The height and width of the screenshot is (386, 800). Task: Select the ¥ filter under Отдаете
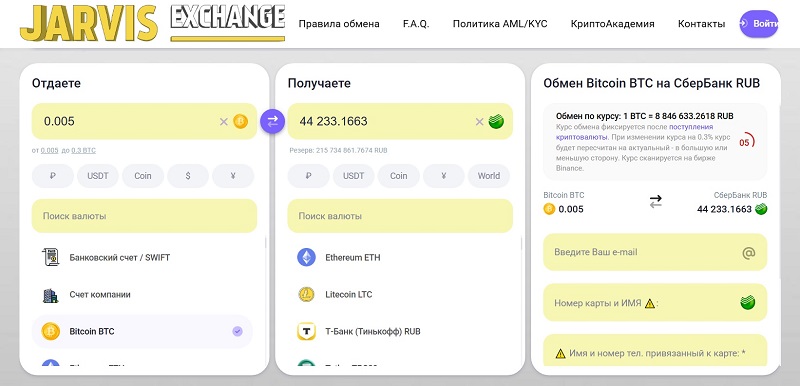point(233,176)
